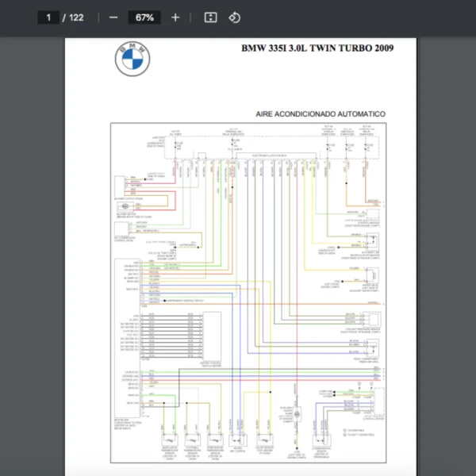
Task: Click the AIRE ACONDICIONADO AUTOMATICO heading
Action: [x=321, y=114]
